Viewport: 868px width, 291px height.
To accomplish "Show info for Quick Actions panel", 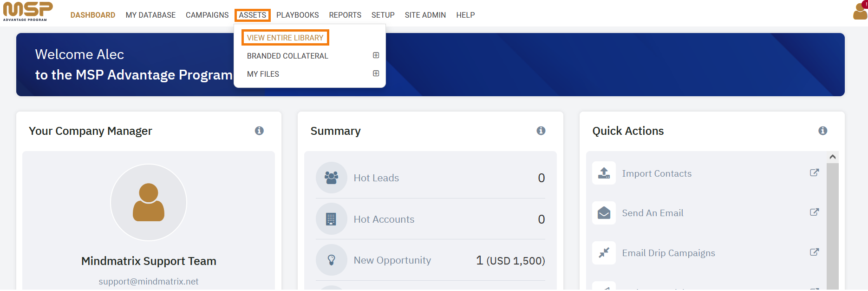I will click(x=823, y=131).
